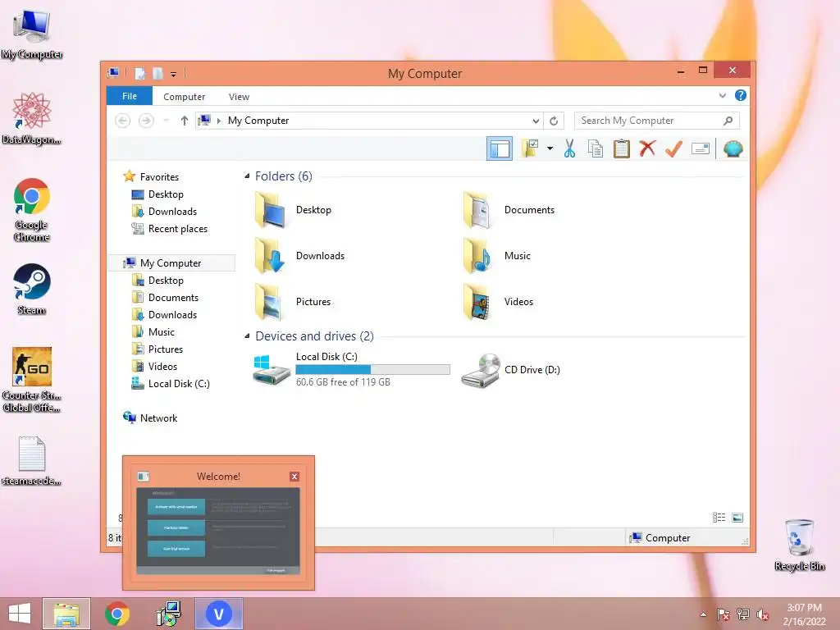Open the Recycle Bin desktop icon
This screenshot has width=840, height=630.
tap(799, 545)
